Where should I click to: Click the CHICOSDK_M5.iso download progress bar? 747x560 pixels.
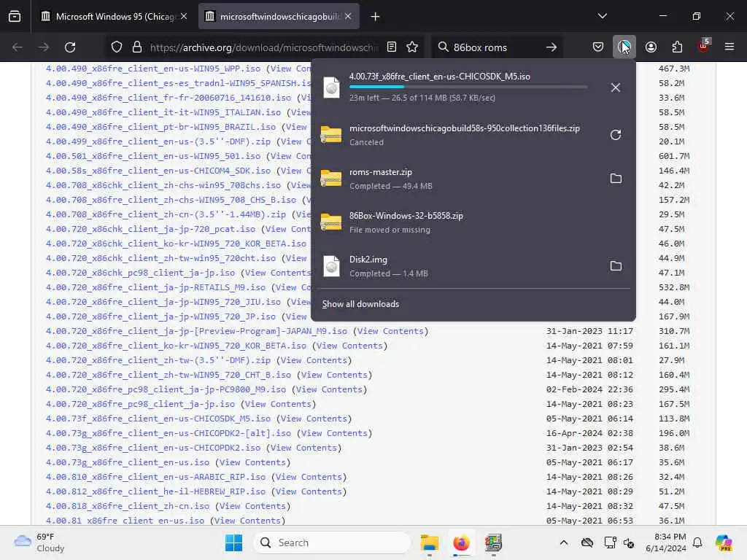(x=468, y=87)
